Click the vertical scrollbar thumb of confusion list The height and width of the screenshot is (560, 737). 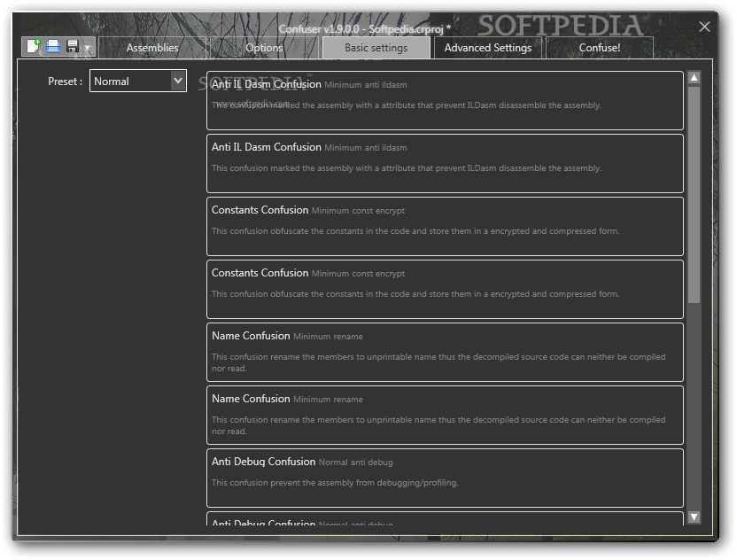tap(694, 194)
